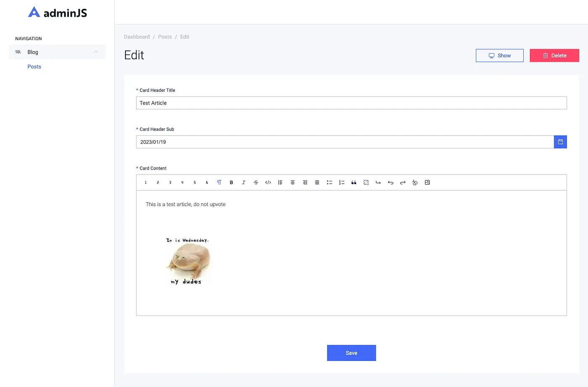588x387 pixels.
Task: Insert a hard line break
Action: pos(378,183)
